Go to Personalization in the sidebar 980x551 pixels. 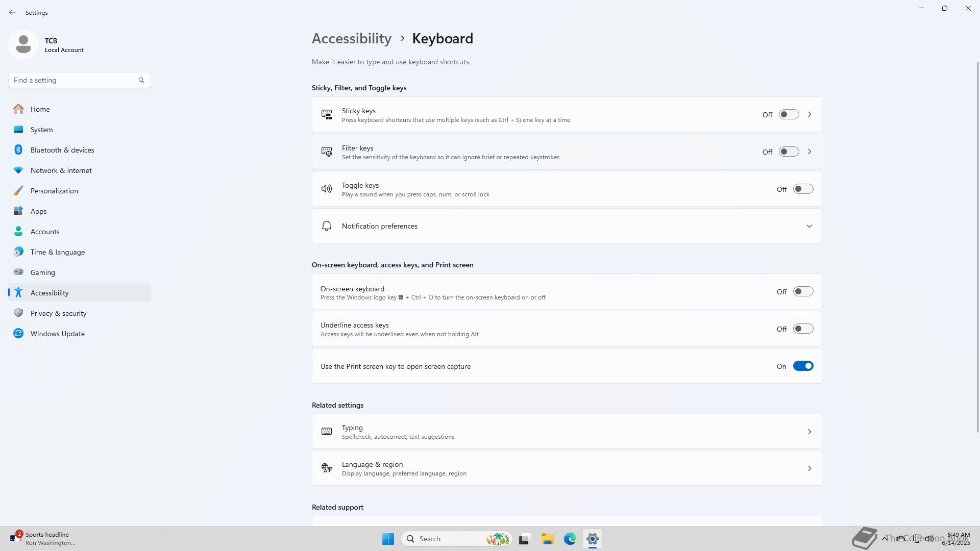(x=54, y=191)
